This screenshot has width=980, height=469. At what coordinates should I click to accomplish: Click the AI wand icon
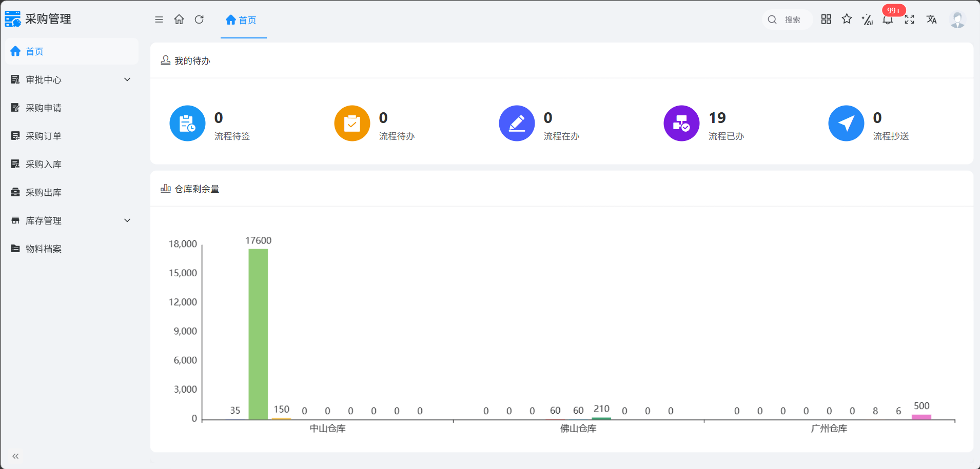[x=867, y=19]
